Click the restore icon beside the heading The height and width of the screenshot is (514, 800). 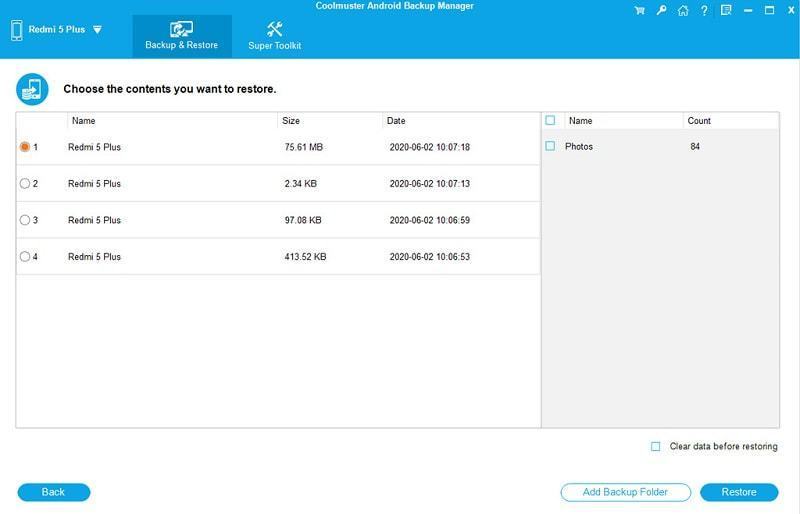point(32,89)
